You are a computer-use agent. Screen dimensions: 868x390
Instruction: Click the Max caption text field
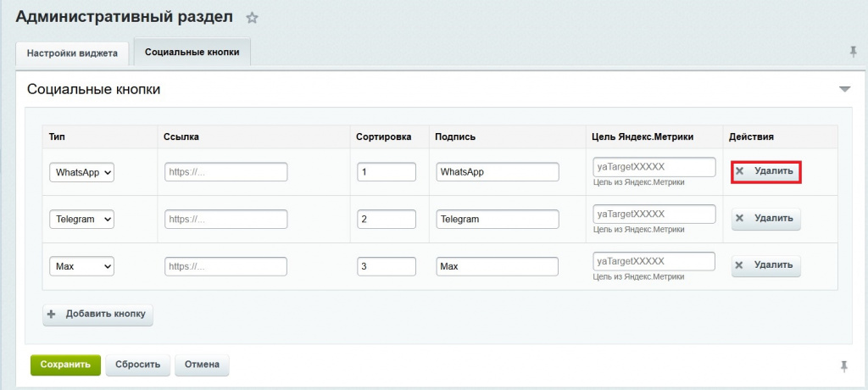click(x=497, y=266)
